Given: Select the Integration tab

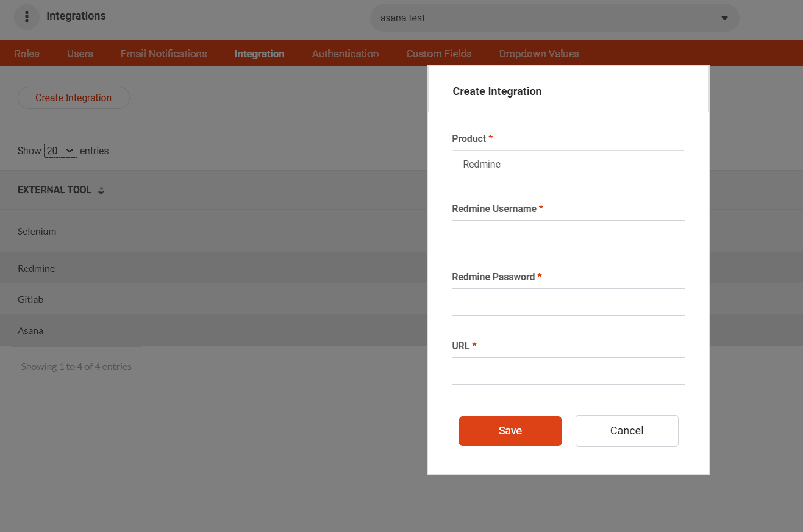Looking at the screenshot, I should [259, 54].
